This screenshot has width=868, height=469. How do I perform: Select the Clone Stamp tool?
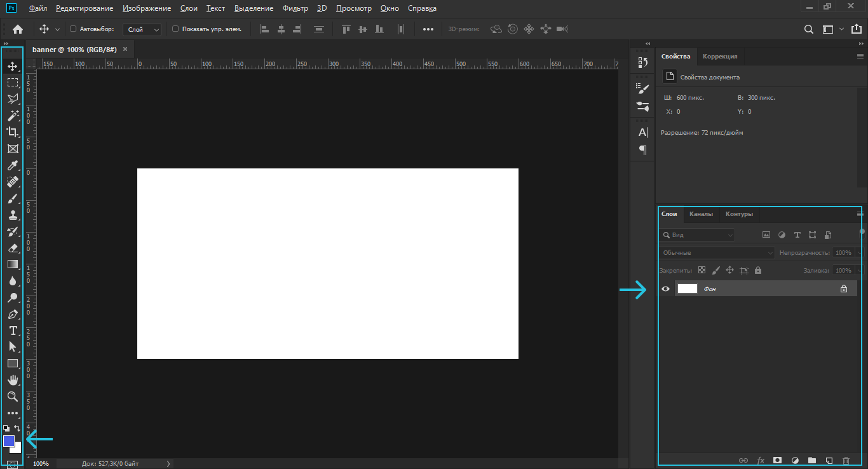point(13,215)
